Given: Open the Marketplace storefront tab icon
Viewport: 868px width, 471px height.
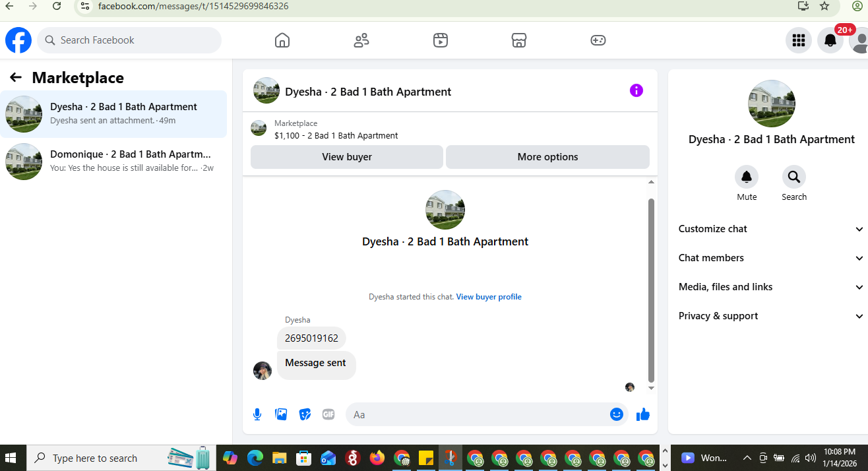Looking at the screenshot, I should (519, 40).
